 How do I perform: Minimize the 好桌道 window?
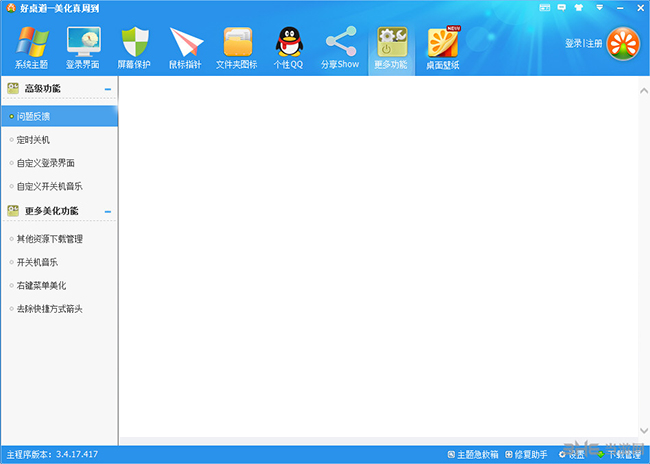pos(620,8)
